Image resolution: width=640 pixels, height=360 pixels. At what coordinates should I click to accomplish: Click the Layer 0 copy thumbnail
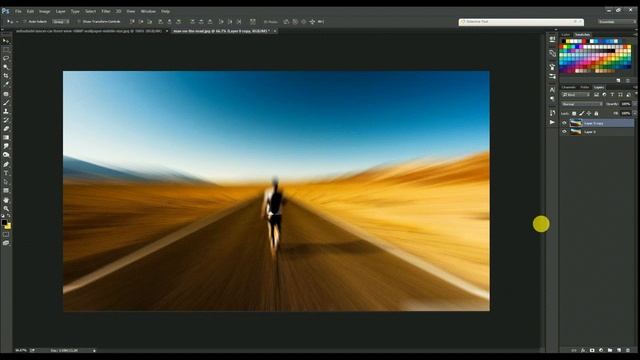pyautogui.click(x=576, y=123)
